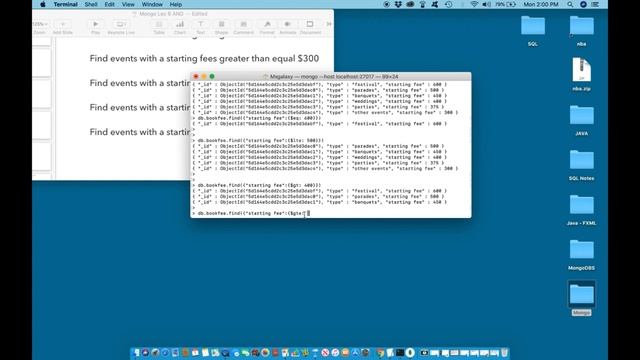Open Trash in the Dock
The width and height of the screenshot is (640, 360).
[504, 353]
